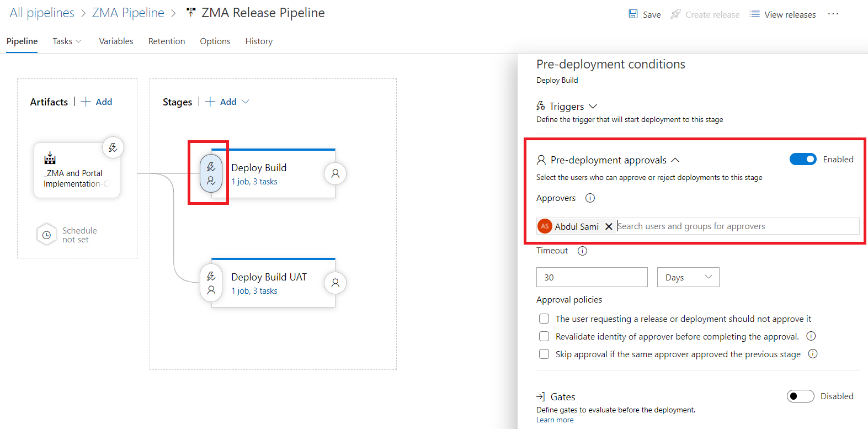
Task: Click the Timeout info icon
Action: coord(582,251)
